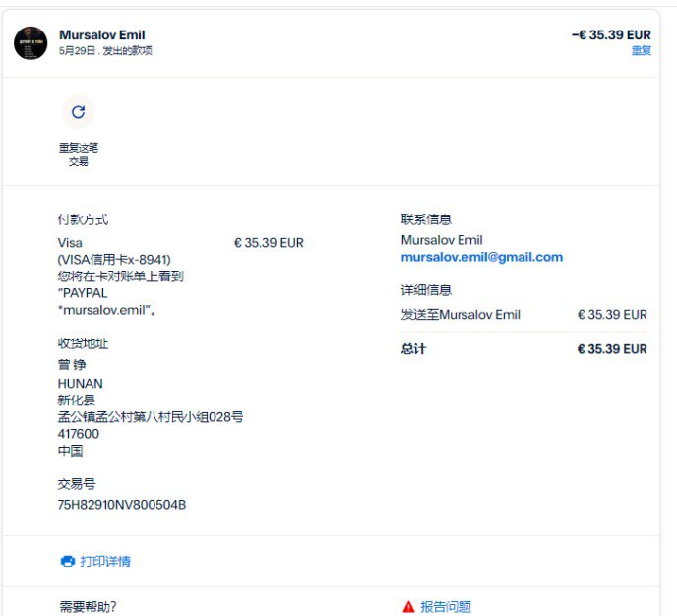
Task: Open Mursalov Emil's round profile picture
Action: [31, 43]
